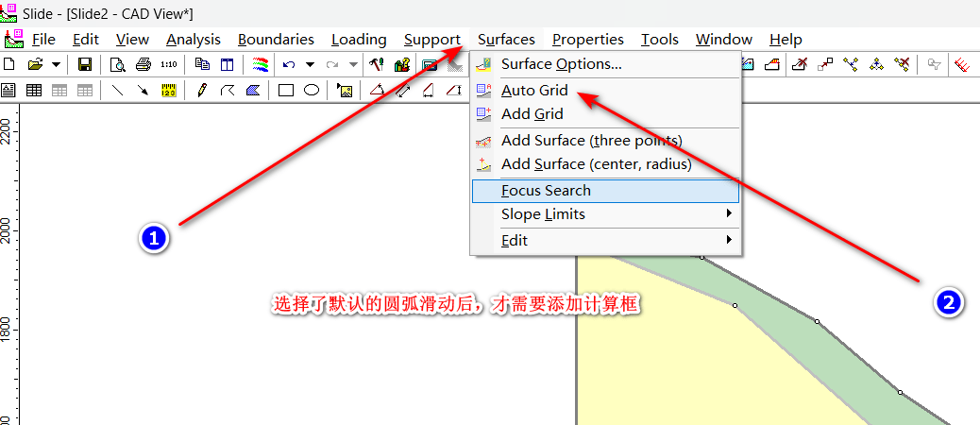This screenshot has width=980, height=425.
Task: Choose Add Surface (center, radius)
Action: click(x=605, y=164)
